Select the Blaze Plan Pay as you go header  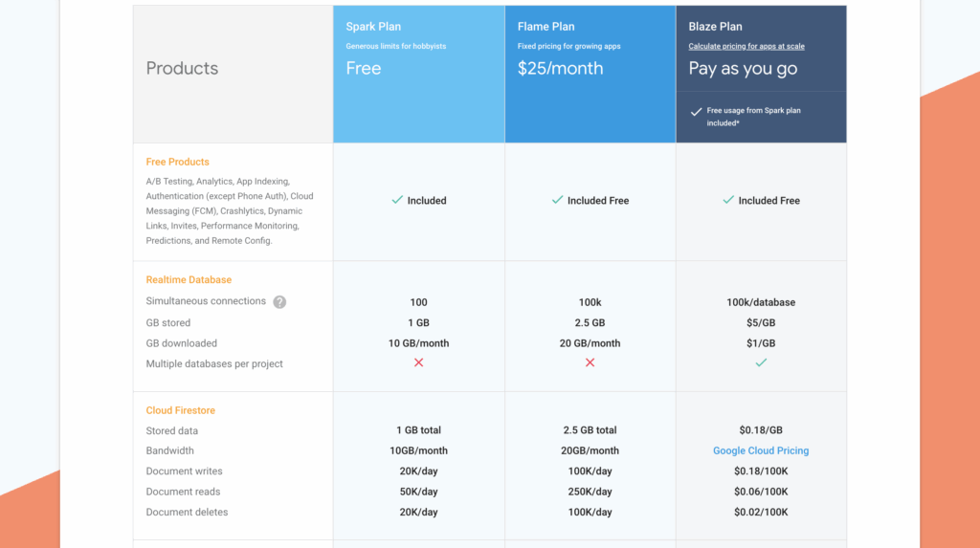coord(743,68)
